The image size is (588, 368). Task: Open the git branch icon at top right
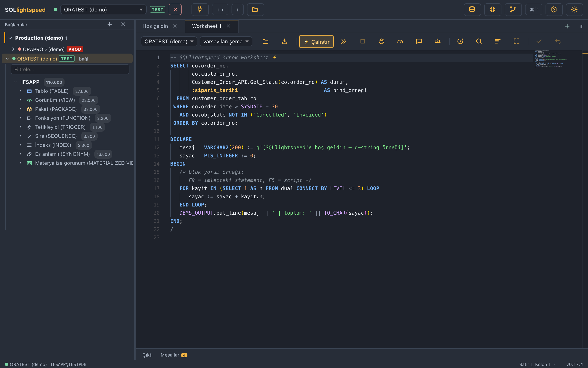[513, 9]
